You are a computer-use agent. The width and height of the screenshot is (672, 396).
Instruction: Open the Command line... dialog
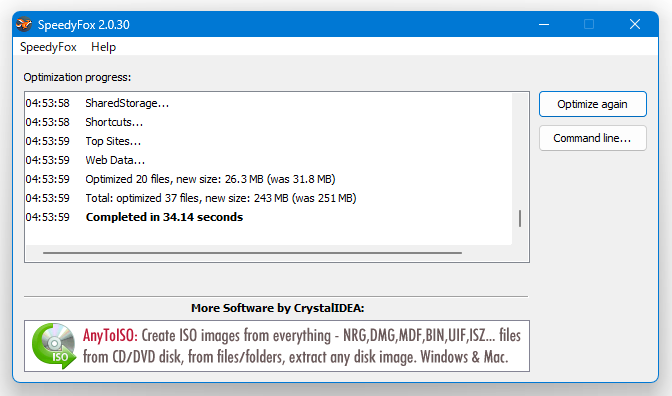click(x=592, y=138)
